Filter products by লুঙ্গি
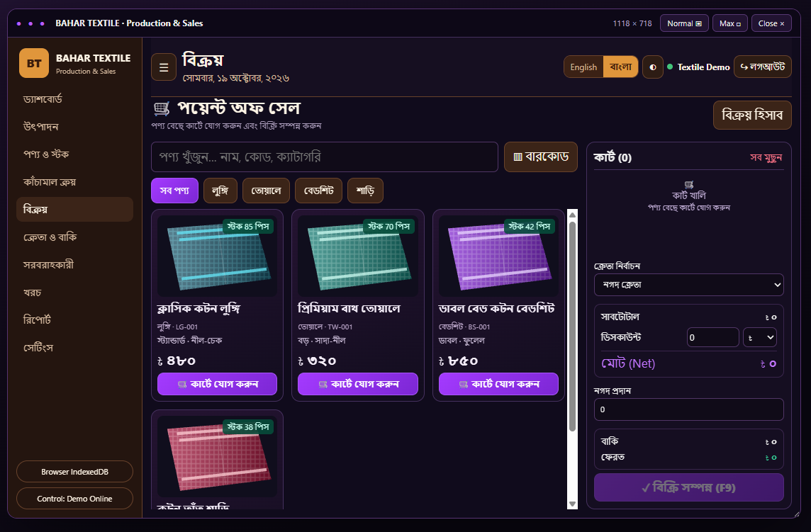The image size is (811, 532). point(220,191)
